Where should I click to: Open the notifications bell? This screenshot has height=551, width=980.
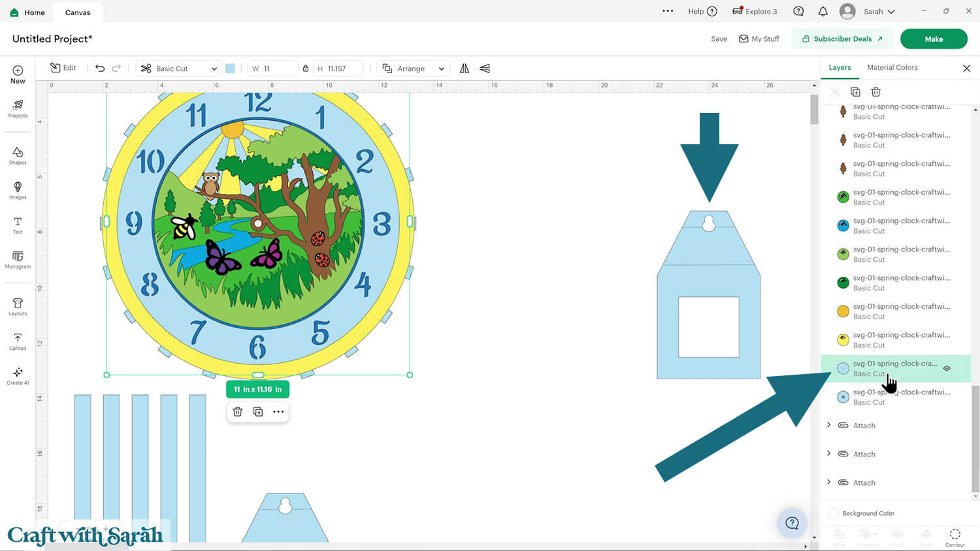823,11
